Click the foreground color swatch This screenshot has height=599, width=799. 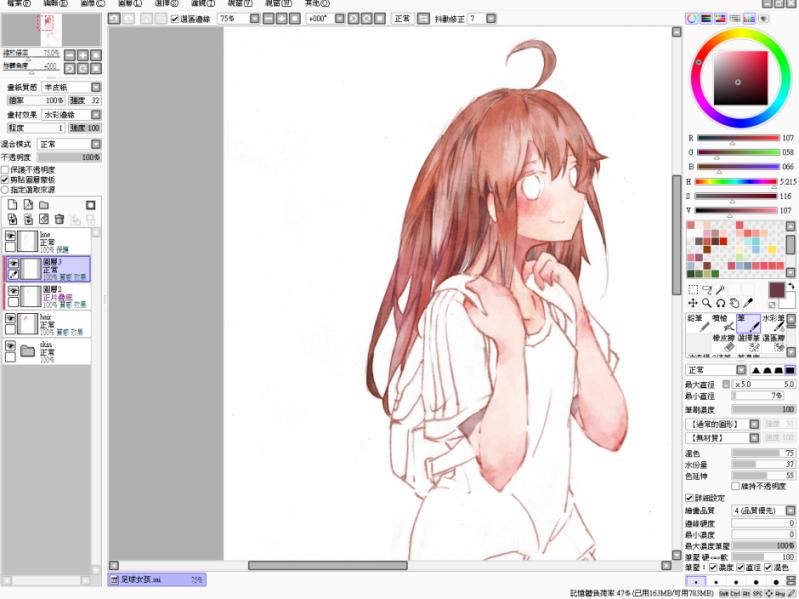(776, 290)
